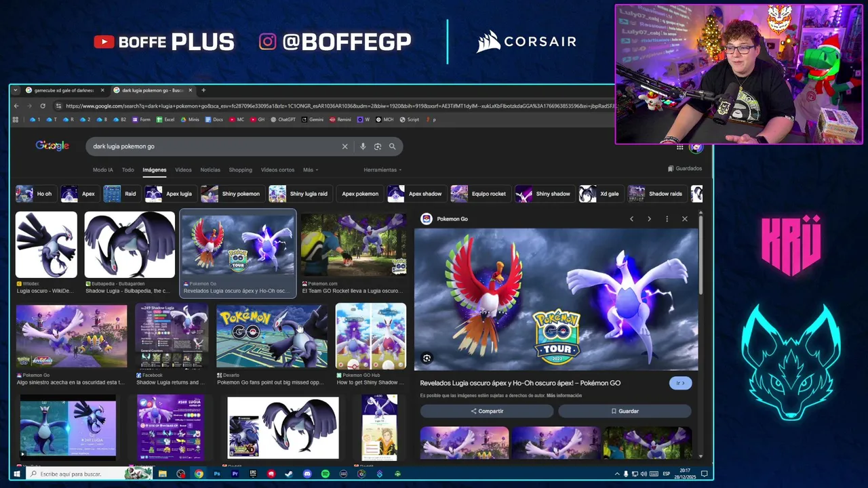
Task: Filter by Shiny lugia raid chip
Action: click(300, 194)
